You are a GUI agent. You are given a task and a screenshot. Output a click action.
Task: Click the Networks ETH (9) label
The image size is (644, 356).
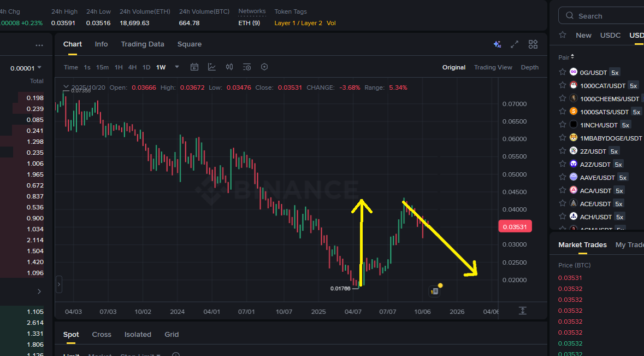pos(249,23)
